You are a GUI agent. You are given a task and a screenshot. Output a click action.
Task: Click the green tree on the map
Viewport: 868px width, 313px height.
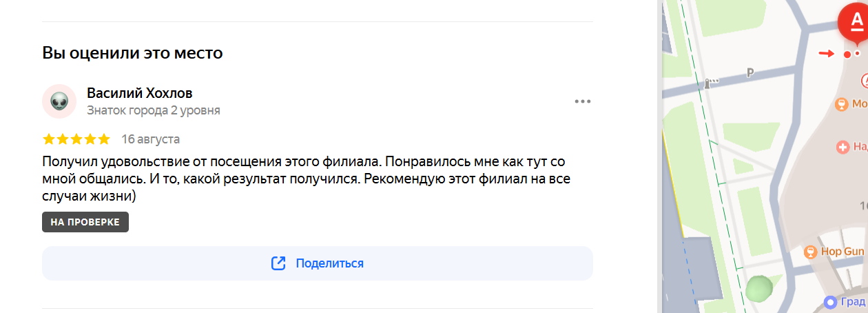[759, 287]
